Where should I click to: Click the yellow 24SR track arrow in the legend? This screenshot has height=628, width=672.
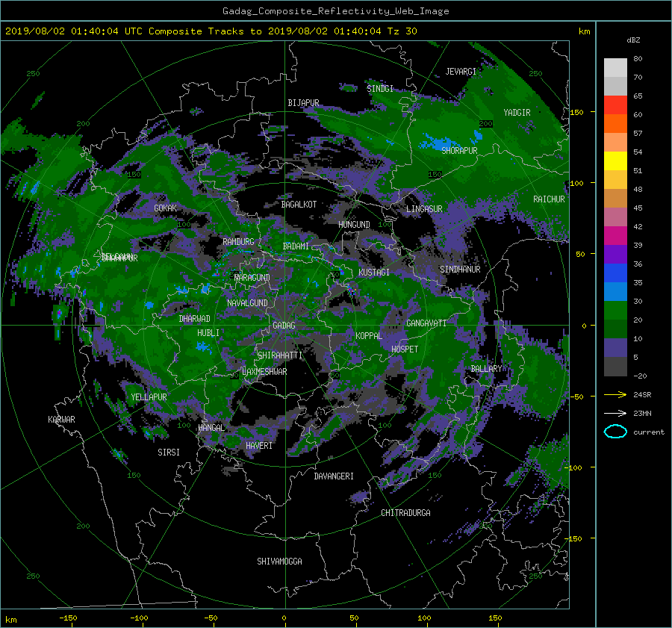pos(615,394)
